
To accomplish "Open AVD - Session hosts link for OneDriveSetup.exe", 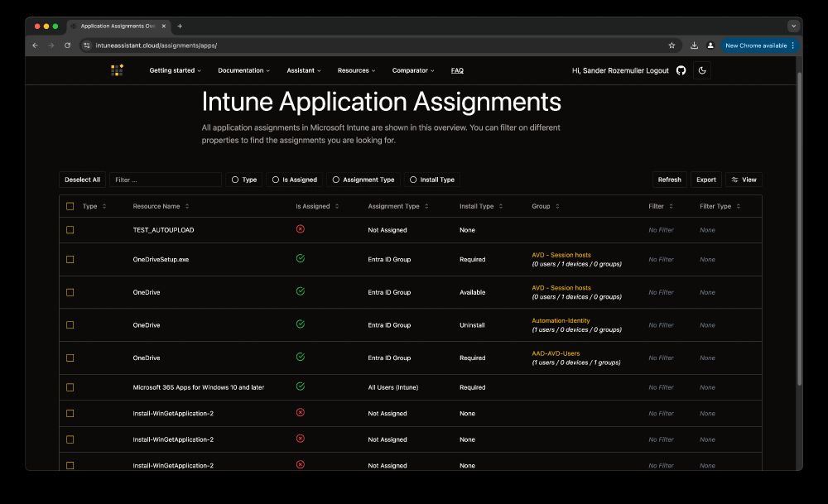I will [561, 255].
